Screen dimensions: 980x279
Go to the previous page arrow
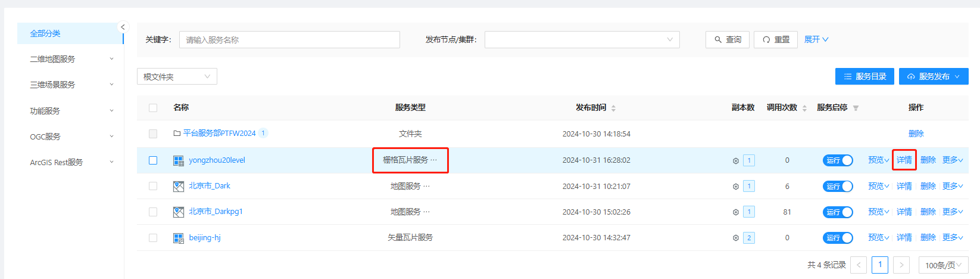[859, 265]
